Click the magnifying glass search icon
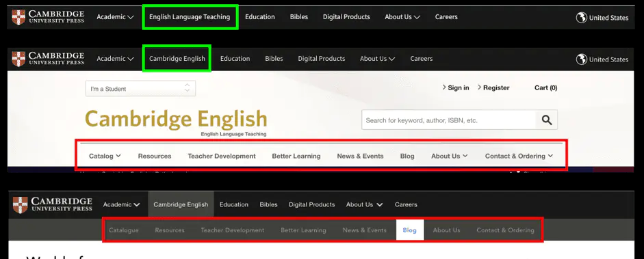 click(547, 120)
